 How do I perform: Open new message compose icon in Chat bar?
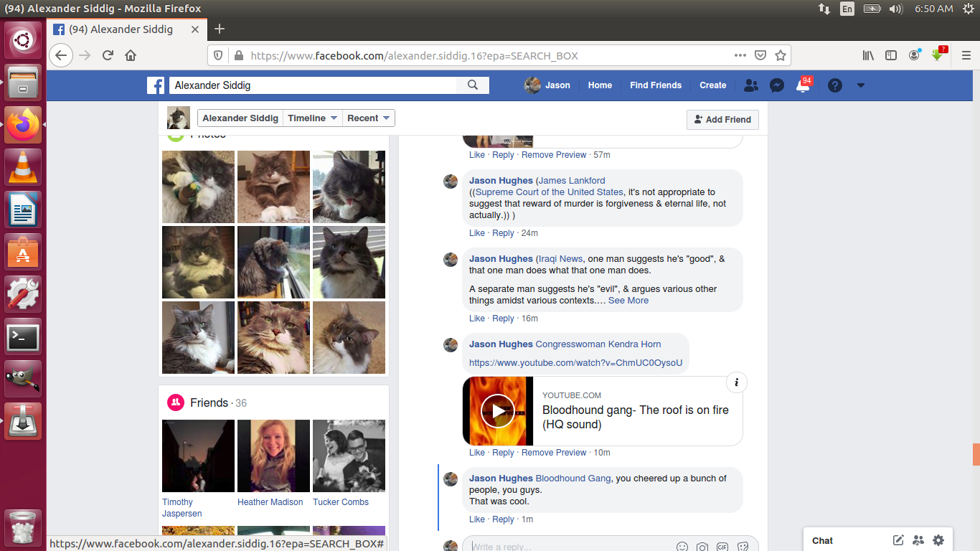898,540
